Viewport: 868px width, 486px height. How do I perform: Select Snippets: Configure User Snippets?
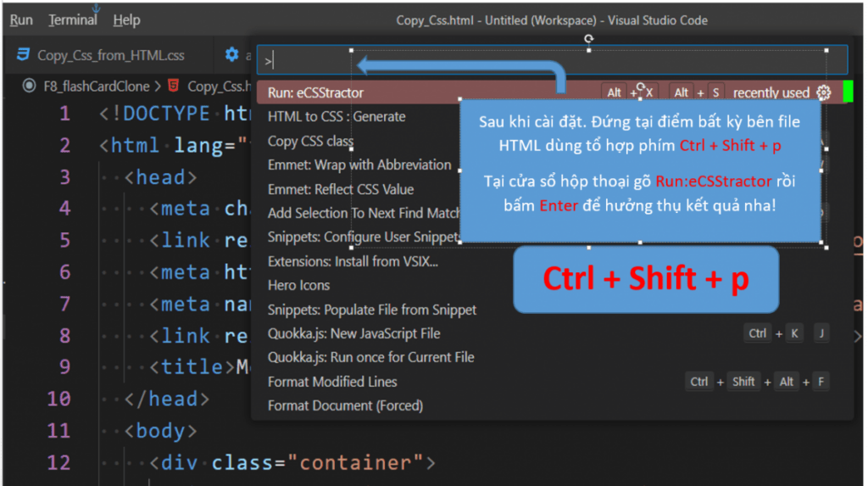(x=364, y=237)
